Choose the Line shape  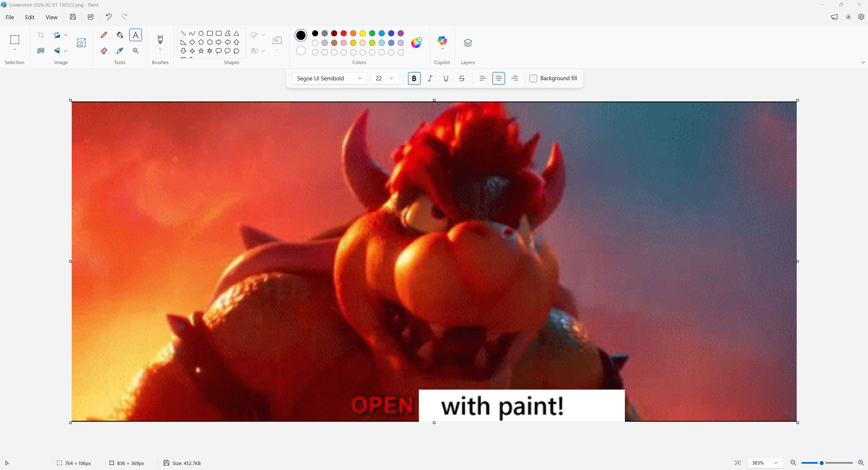pos(183,33)
